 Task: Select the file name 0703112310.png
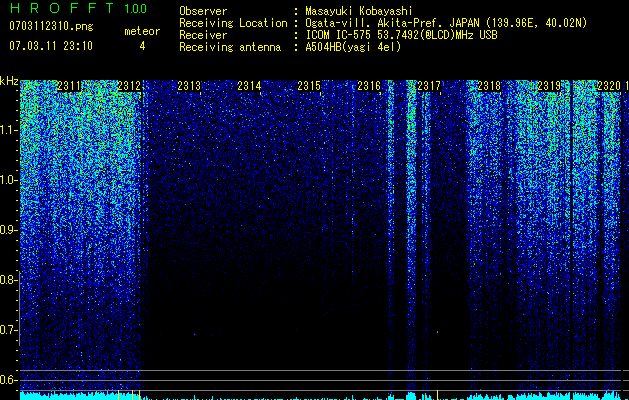click(x=51, y=26)
